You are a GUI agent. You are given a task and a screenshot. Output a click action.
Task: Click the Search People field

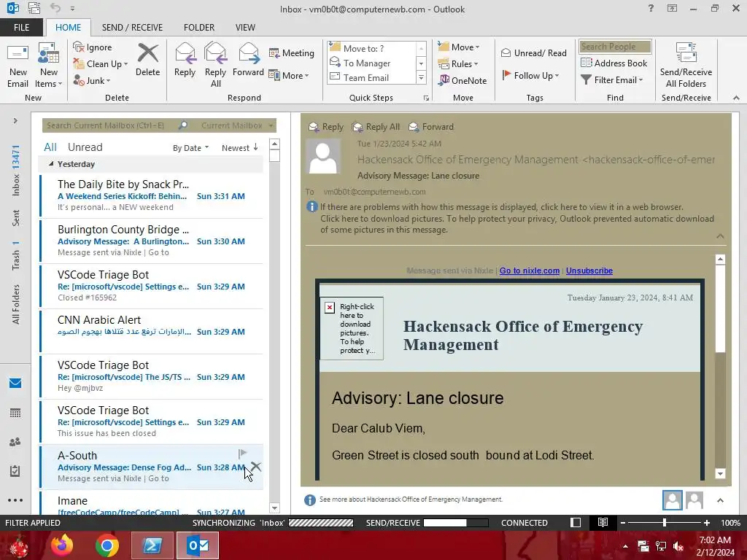point(615,47)
